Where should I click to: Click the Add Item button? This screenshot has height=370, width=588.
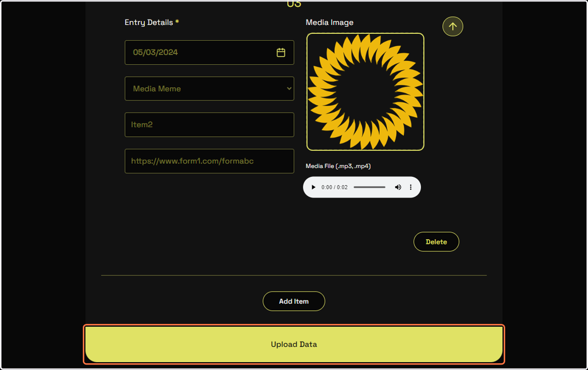294,301
